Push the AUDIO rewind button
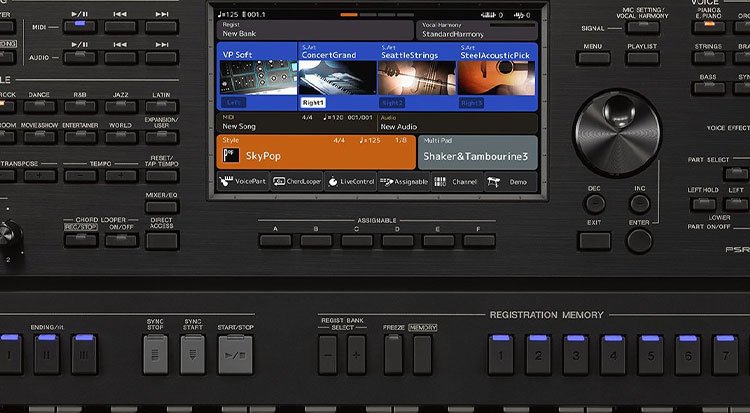The image size is (750, 413). (121, 57)
